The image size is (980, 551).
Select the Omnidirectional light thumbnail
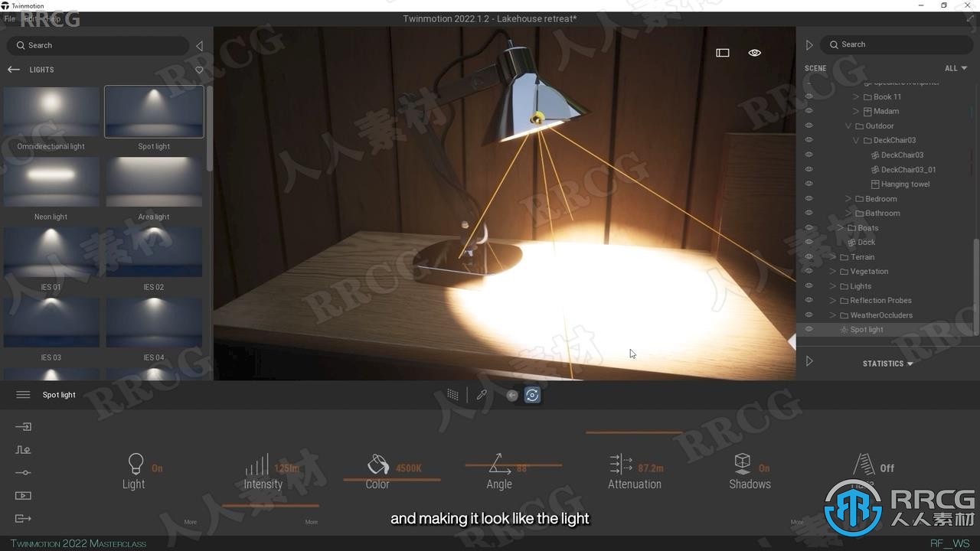[51, 112]
